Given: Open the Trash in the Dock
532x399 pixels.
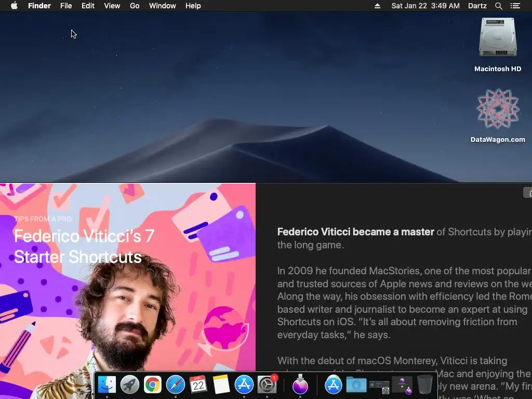Looking at the screenshot, I should (x=425, y=385).
